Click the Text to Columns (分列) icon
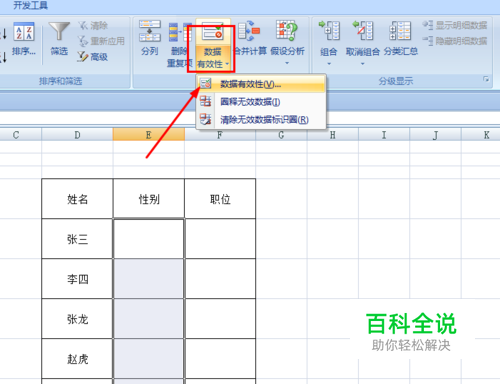Viewport: 500px width, 384px height. [150, 31]
